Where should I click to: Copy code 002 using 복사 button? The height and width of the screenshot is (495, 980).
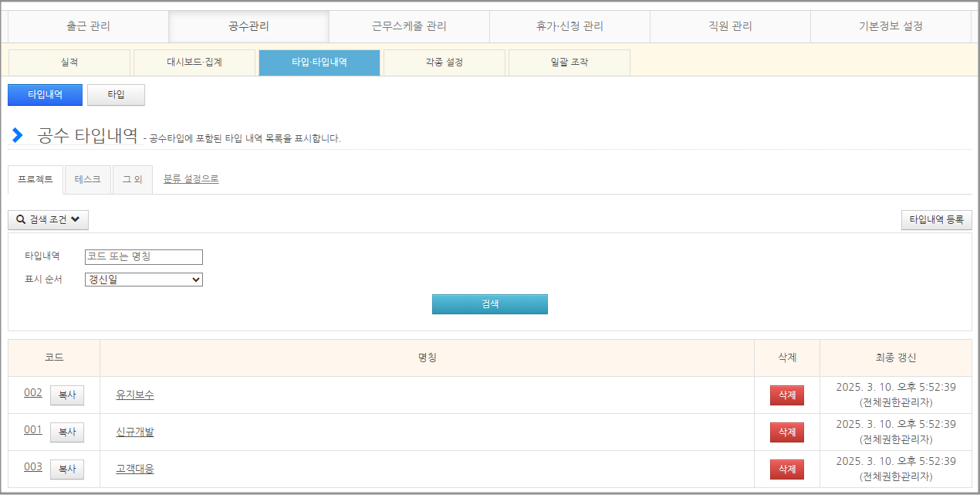click(x=67, y=395)
